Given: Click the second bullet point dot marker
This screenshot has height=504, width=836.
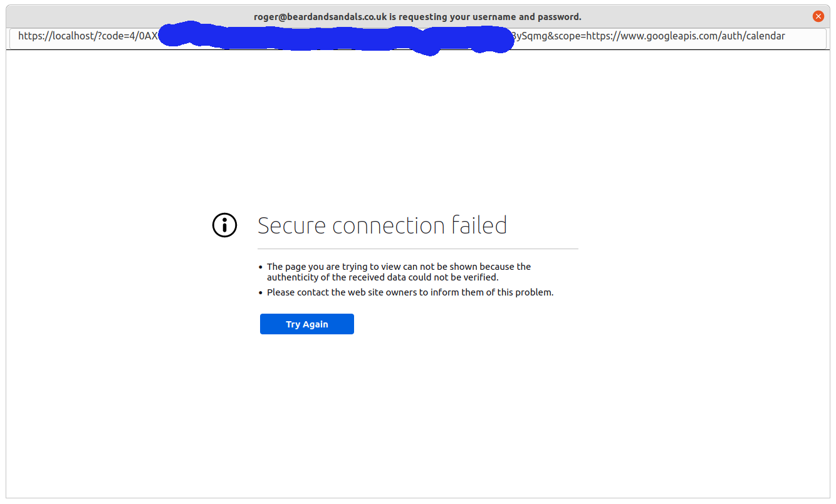Looking at the screenshot, I should point(261,292).
